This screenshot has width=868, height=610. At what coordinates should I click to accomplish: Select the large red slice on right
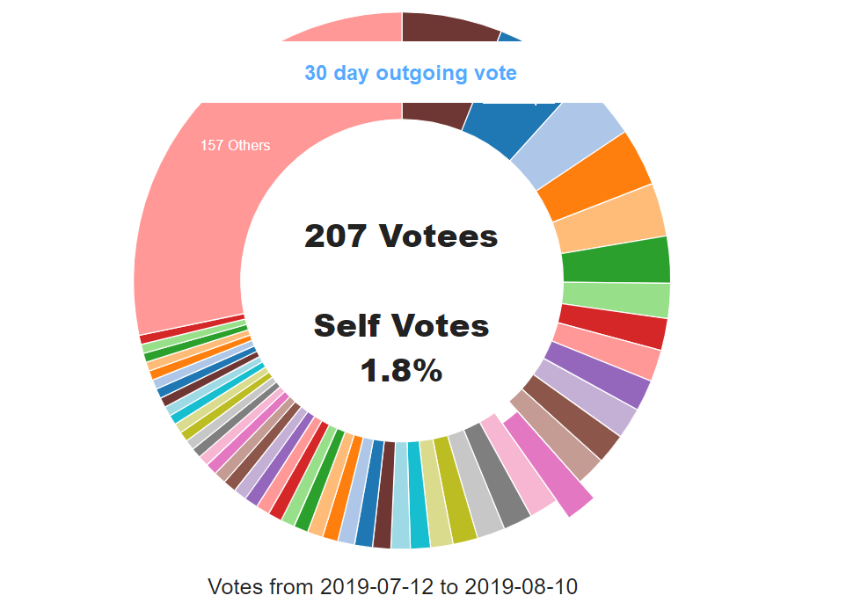[613, 327]
